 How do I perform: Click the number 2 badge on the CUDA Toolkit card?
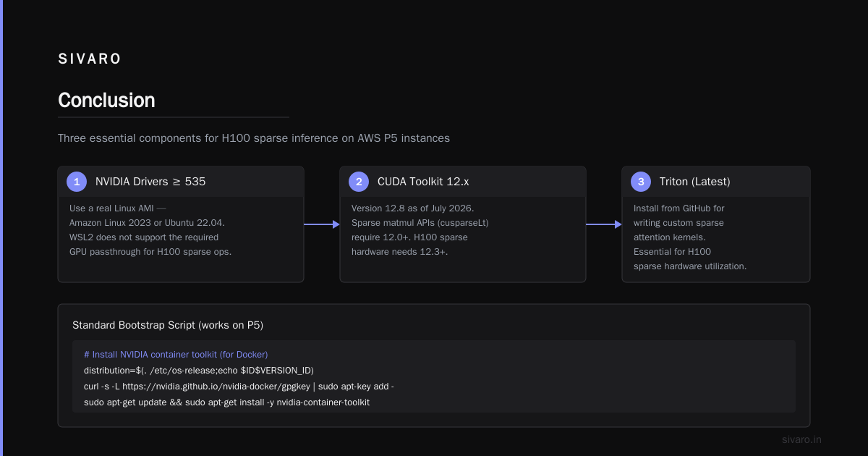click(x=359, y=182)
